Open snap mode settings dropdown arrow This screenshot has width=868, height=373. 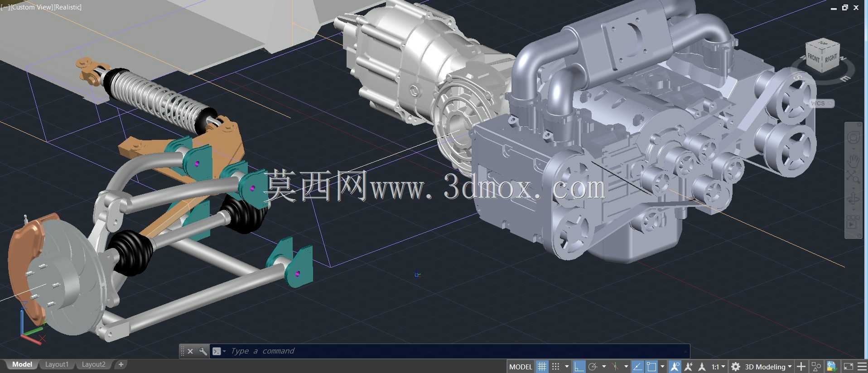(567, 367)
